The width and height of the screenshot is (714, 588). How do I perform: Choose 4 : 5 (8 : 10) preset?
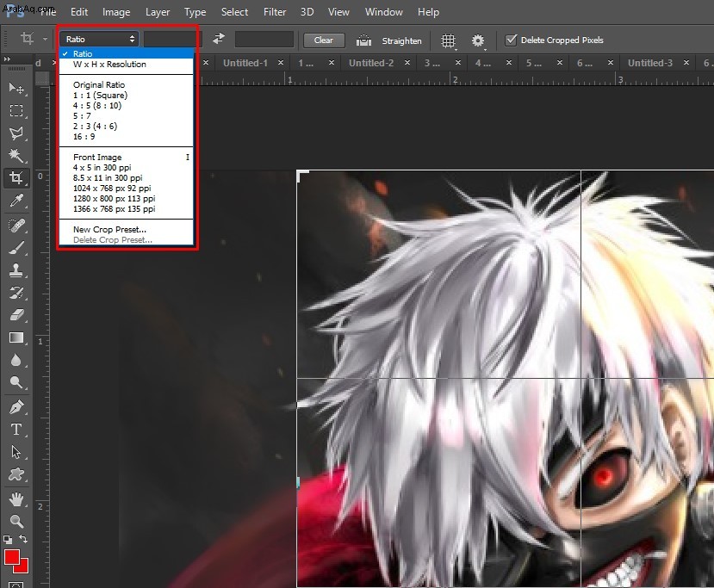point(127,106)
